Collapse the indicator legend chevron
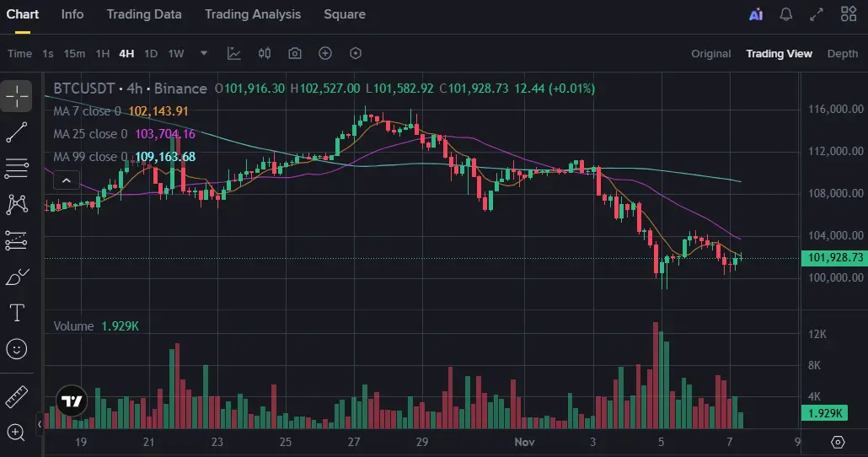This screenshot has width=868, height=457. pyautogui.click(x=67, y=180)
